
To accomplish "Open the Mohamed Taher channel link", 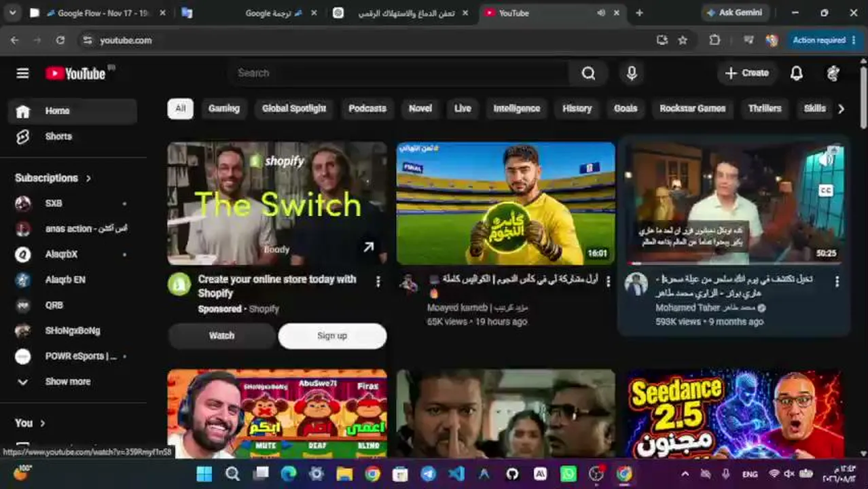I will pyautogui.click(x=706, y=308).
